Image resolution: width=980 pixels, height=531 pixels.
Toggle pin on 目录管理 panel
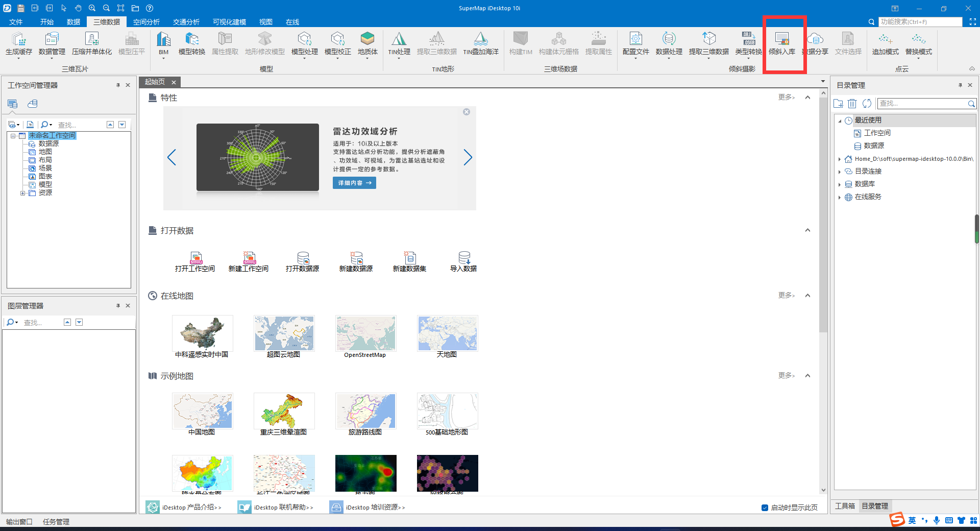coord(960,85)
